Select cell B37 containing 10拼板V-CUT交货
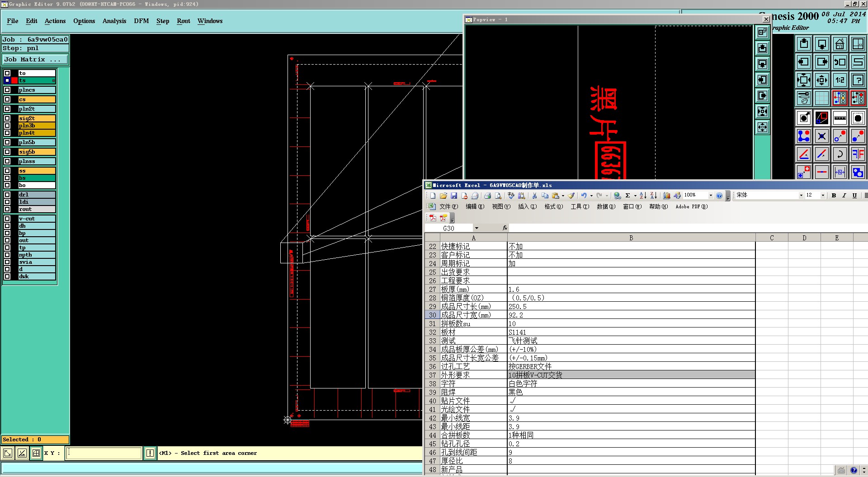Viewport: 868px width, 477px height. (631, 375)
